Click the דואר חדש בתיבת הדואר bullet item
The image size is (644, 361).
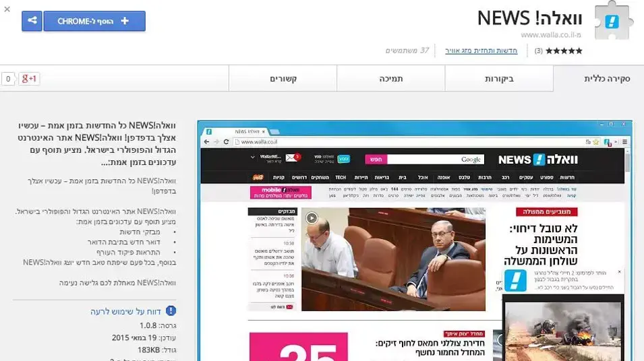pyautogui.click(x=123, y=242)
